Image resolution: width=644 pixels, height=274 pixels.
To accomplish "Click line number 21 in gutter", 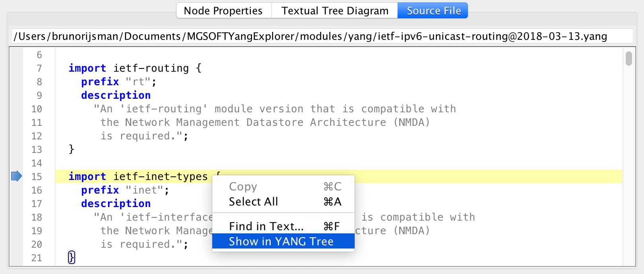I will coord(37,258).
